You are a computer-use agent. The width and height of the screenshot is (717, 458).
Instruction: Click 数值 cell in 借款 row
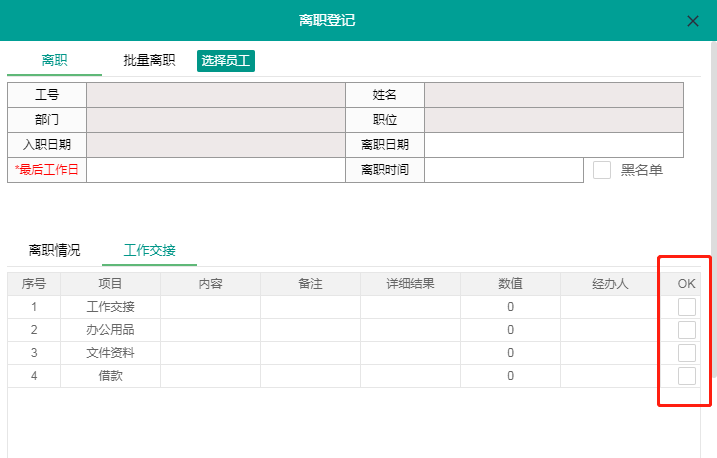(510, 376)
